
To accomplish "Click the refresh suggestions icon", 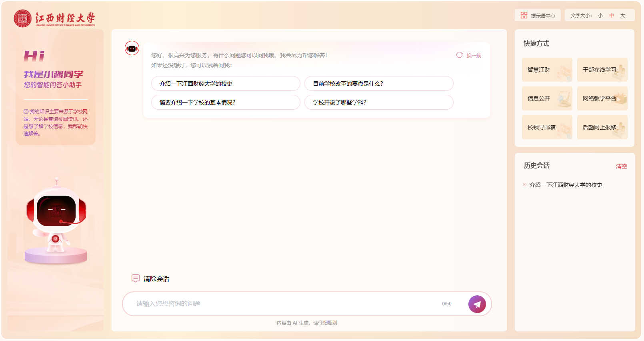I will (459, 55).
